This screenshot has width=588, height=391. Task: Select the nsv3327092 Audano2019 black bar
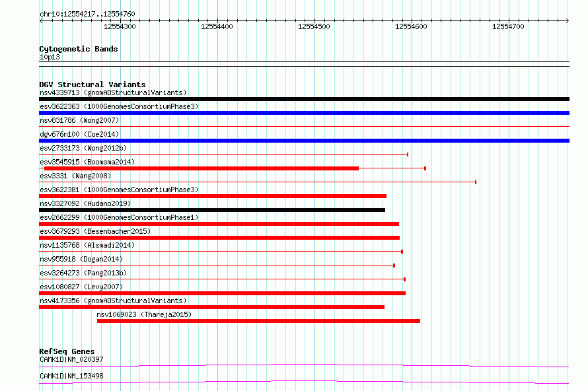[x=212, y=210]
